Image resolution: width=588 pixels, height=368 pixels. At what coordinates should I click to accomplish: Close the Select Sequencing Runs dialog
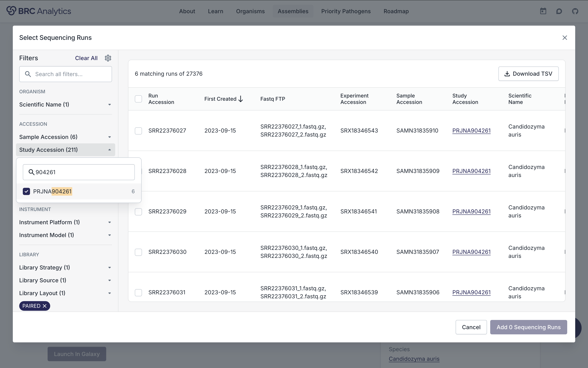click(565, 37)
